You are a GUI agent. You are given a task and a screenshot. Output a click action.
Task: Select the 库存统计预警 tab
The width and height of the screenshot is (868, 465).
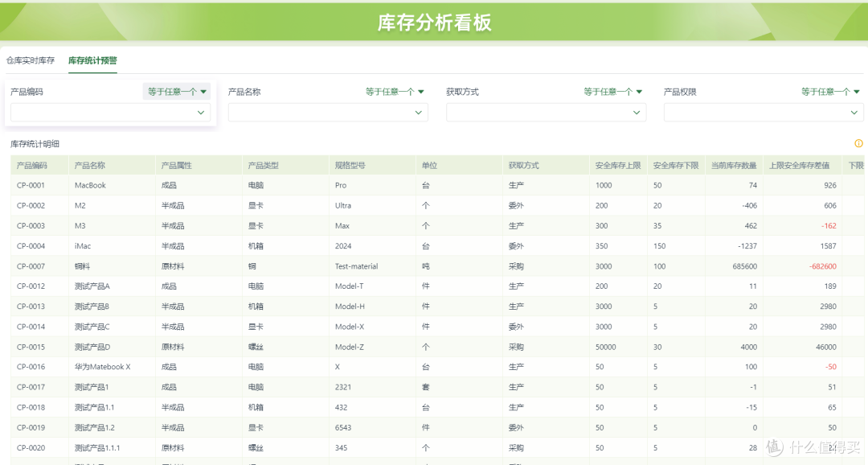pos(92,60)
